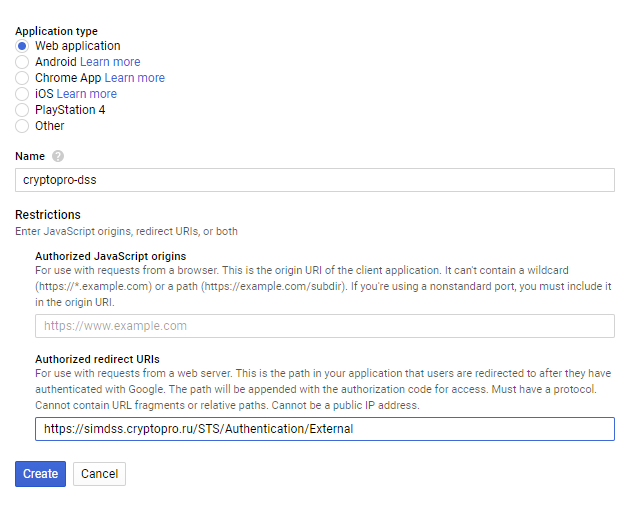Select the Web application radio button
Image resolution: width=630 pixels, height=509 pixels.
22,46
